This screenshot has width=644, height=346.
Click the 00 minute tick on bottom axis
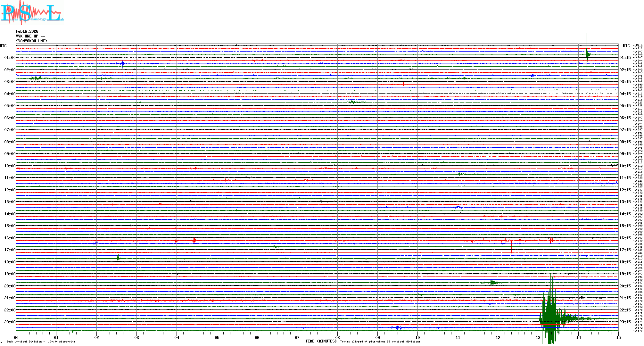tap(16, 337)
